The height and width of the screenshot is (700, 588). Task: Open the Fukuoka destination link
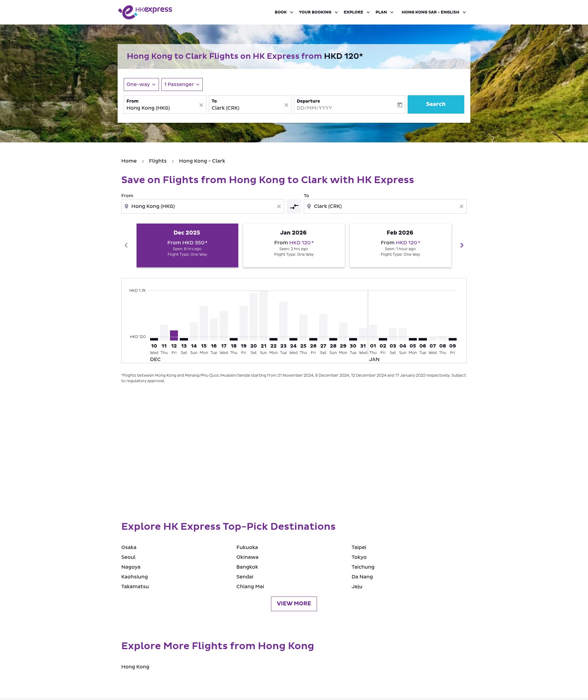(247, 547)
